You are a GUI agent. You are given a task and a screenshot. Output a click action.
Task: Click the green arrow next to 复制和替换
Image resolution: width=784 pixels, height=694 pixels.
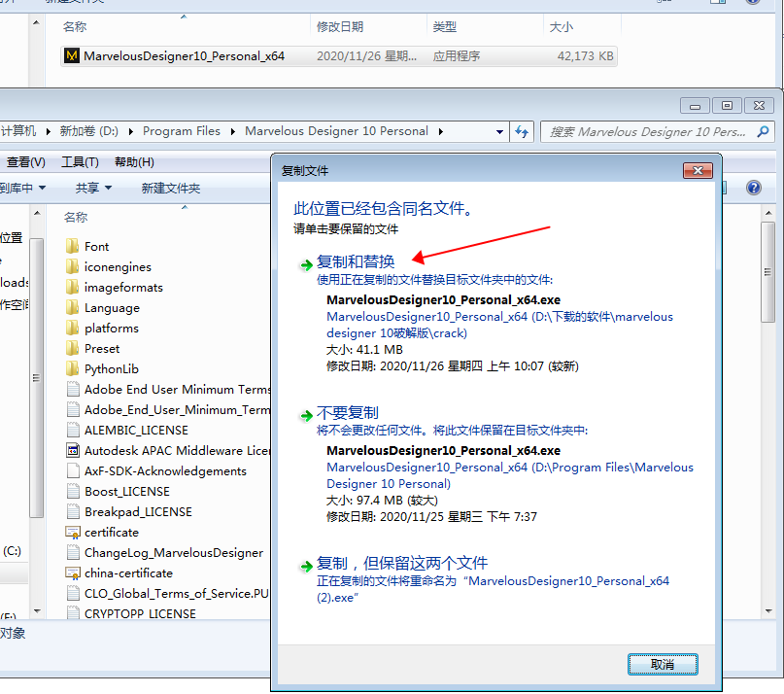[306, 262]
